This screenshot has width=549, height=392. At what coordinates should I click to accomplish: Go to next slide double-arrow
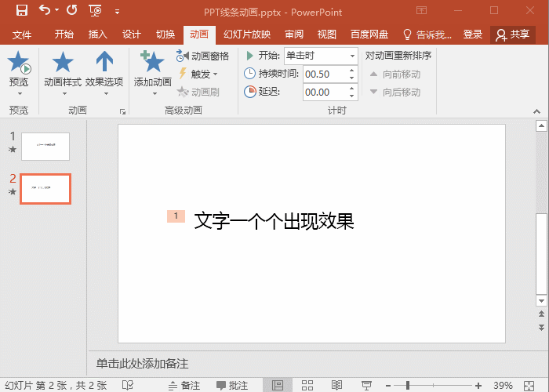541,328
